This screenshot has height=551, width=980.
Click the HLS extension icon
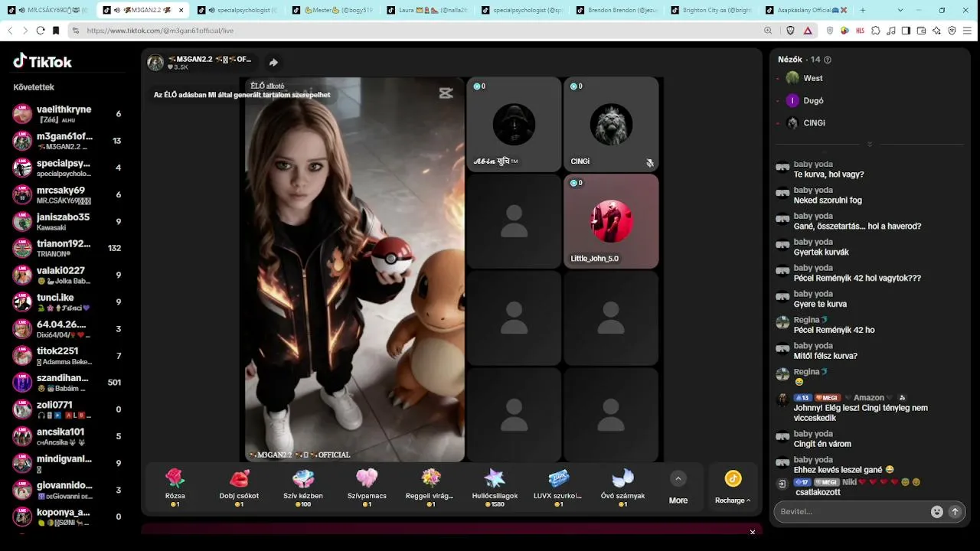860,31
